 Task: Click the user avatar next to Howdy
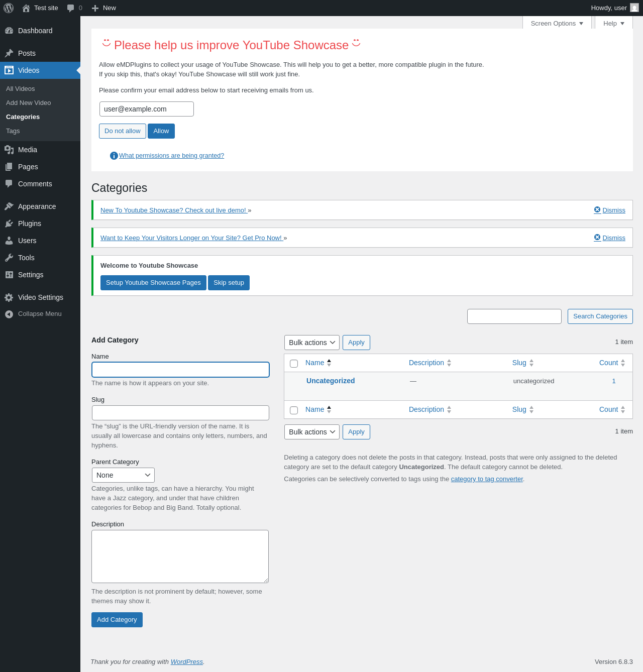tap(634, 8)
